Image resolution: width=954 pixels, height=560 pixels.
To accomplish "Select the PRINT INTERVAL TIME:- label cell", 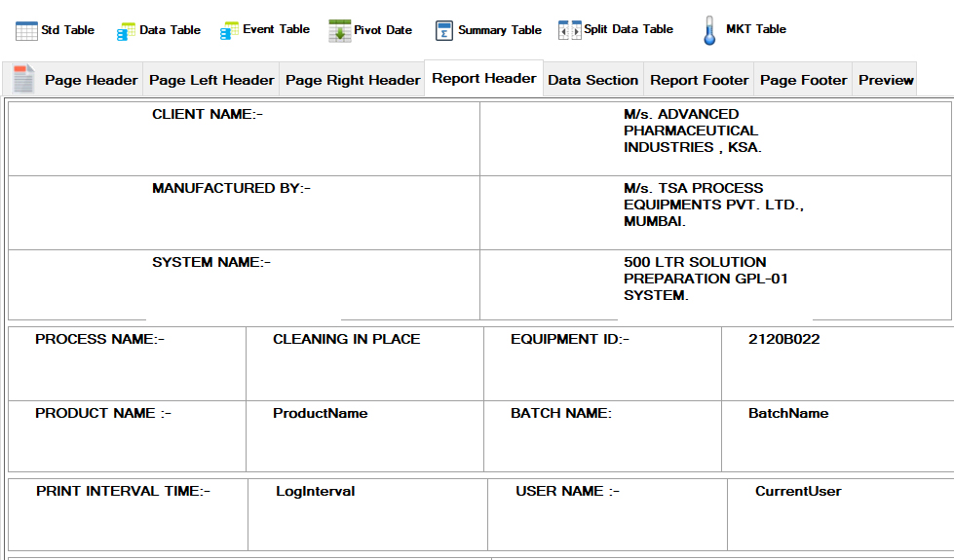I will pyautogui.click(x=128, y=514).
